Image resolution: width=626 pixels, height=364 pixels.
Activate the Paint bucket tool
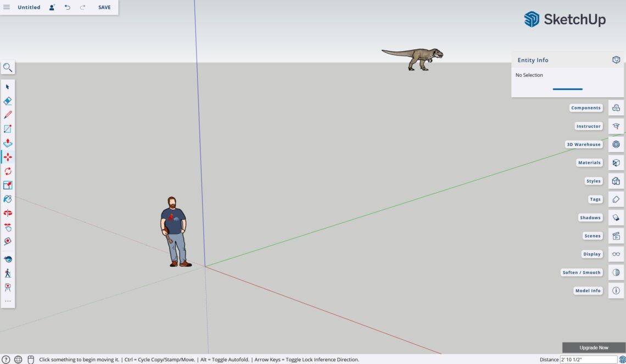click(8, 199)
